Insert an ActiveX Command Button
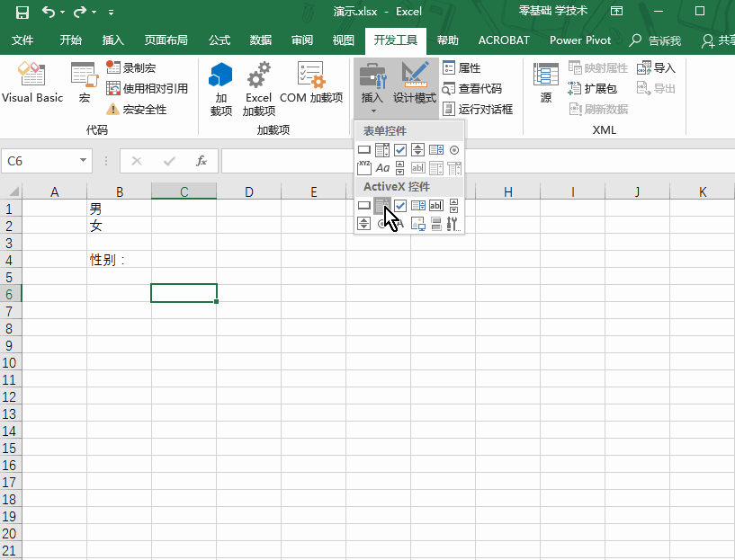The image size is (735, 560). click(364, 205)
